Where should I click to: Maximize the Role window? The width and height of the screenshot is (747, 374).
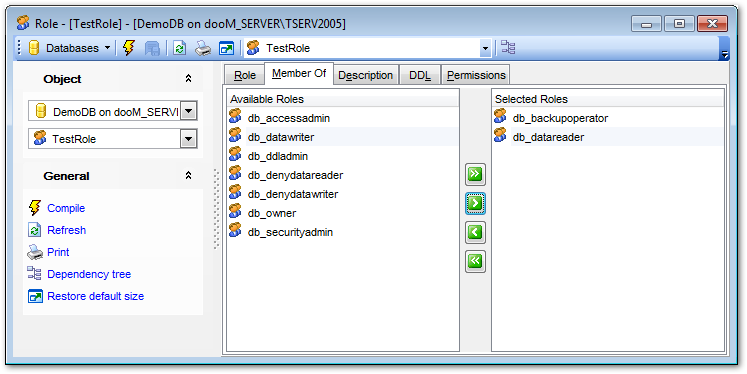[679, 24]
